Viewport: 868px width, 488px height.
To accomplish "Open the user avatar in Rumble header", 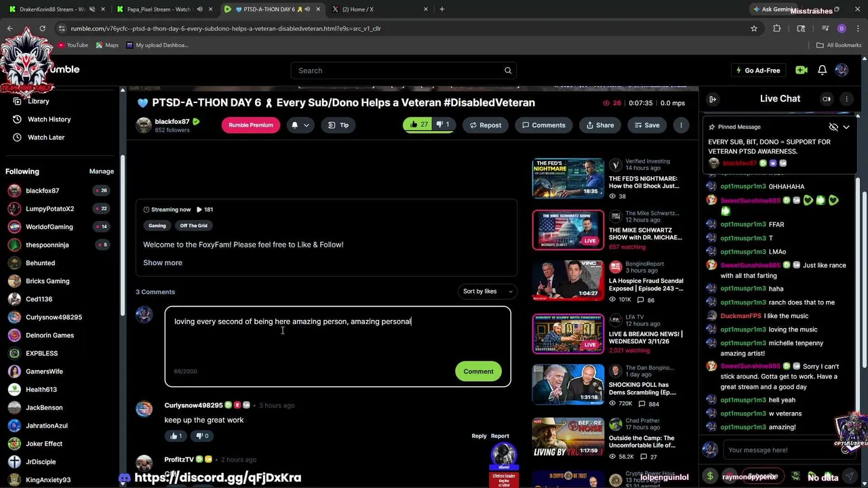I will point(842,70).
